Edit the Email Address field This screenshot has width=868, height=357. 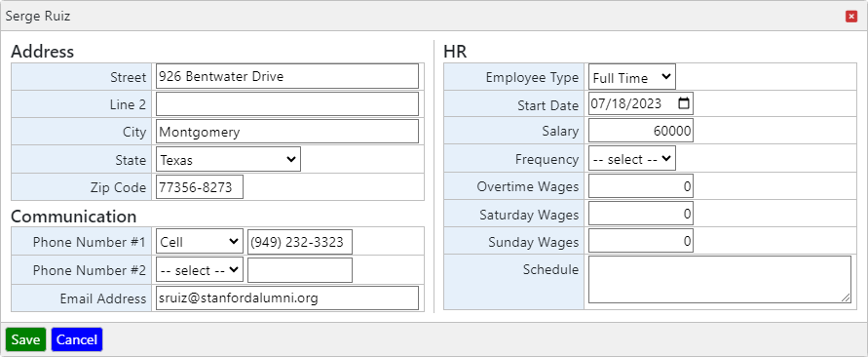click(x=287, y=298)
